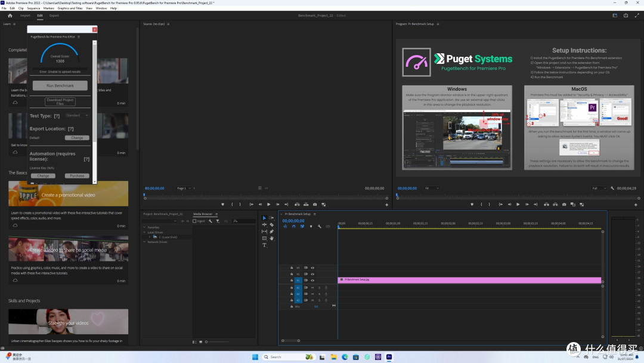This screenshot has width=644, height=363.
Task: Enable the Ingest checkbox
Action: click(x=194, y=221)
